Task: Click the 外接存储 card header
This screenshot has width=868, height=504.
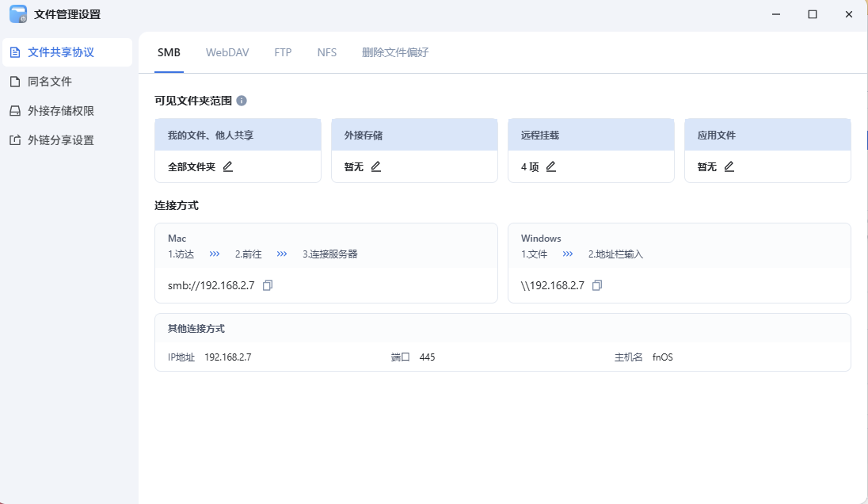Action: tap(415, 135)
